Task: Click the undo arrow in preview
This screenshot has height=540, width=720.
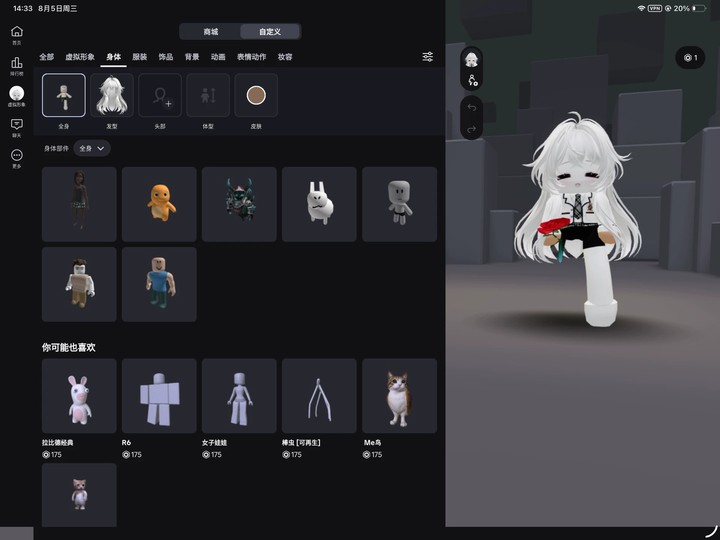Action: 472,107
